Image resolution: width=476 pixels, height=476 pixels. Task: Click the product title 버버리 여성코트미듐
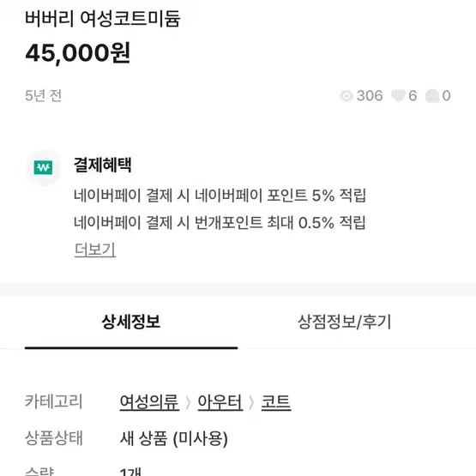coord(103,19)
